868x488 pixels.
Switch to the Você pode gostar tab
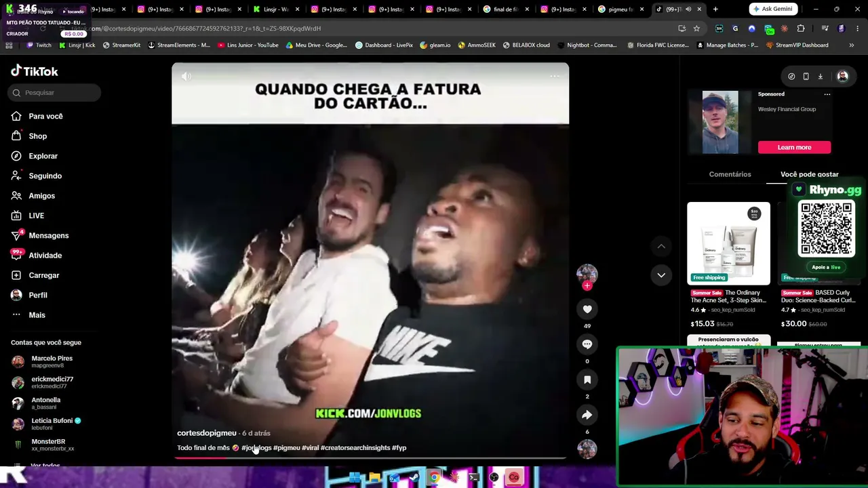click(809, 174)
